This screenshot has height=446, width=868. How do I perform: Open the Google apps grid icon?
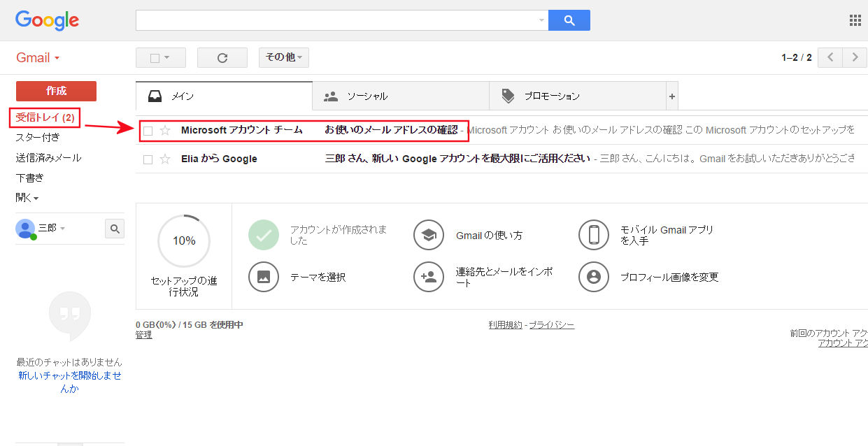(855, 20)
